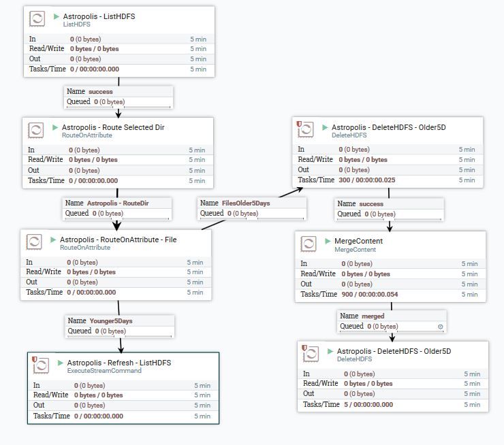Click the icon of DeleteHDFS processor below merged connection
Viewport: 504px width, 445px height.
tap(312, 354)
